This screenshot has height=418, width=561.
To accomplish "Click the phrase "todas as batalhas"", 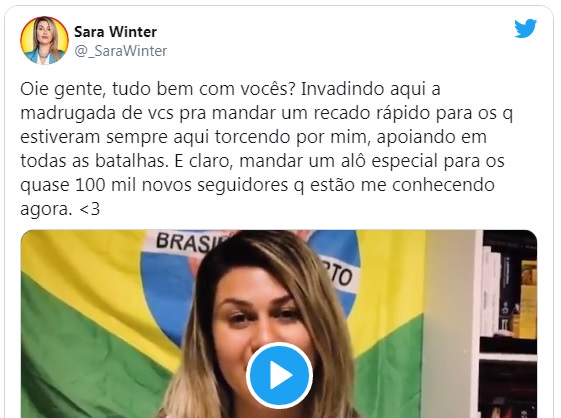I will pyautogui.click(x=94, y=161).
